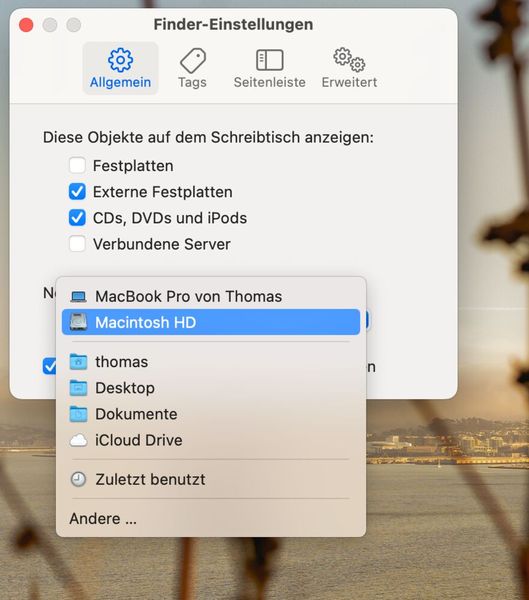Image resolution: width=529 pixels, height=600 pixels.
Task: Toggle the partially hidden checkbox behind the menu
Action: tap(49, 366)
